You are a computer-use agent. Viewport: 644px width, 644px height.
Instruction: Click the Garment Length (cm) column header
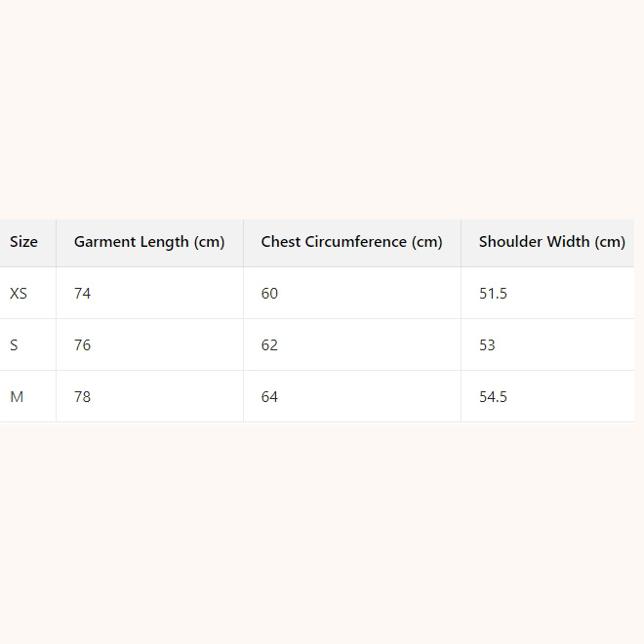(149, 242)
